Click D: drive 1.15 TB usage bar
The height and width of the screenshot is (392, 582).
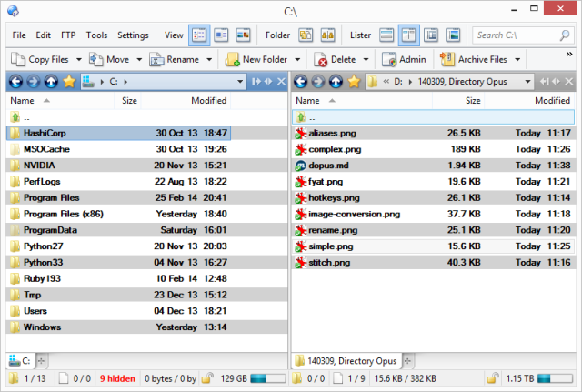[555, 378]
